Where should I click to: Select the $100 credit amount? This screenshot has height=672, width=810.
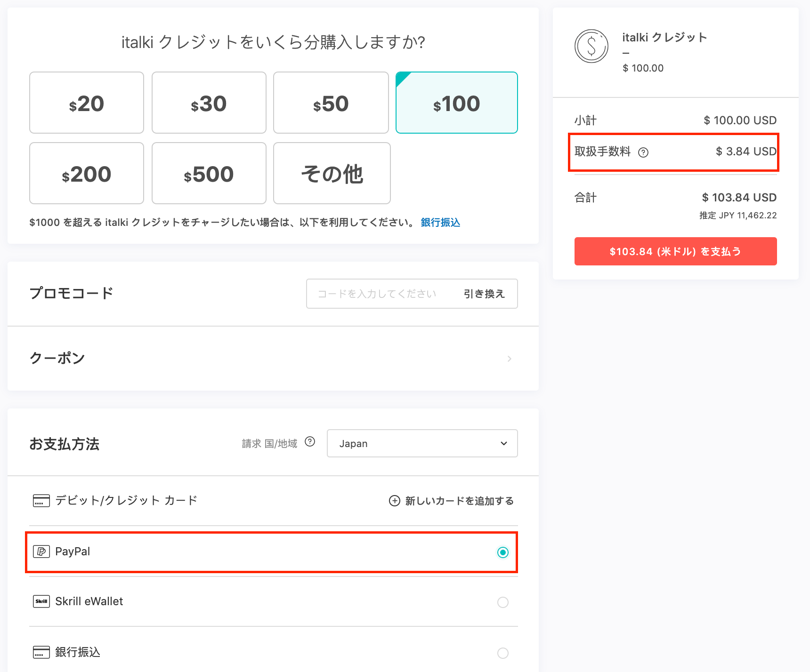tap(457, 103)
